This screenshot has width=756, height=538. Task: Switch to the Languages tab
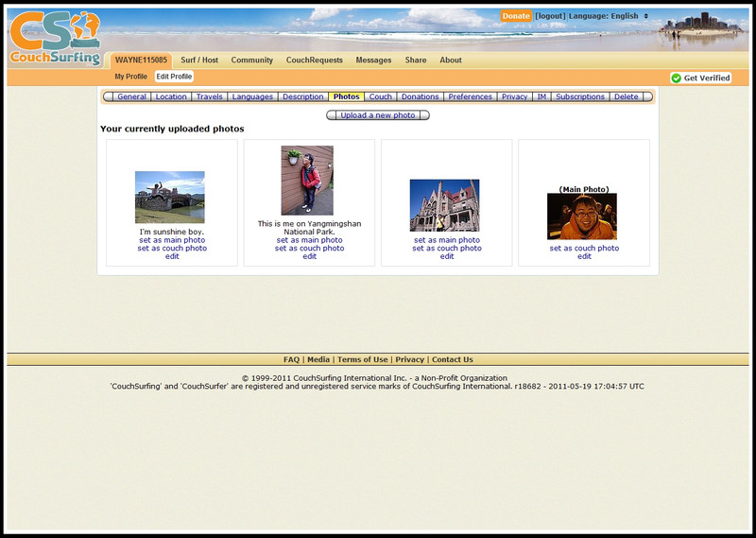(252, 96)
